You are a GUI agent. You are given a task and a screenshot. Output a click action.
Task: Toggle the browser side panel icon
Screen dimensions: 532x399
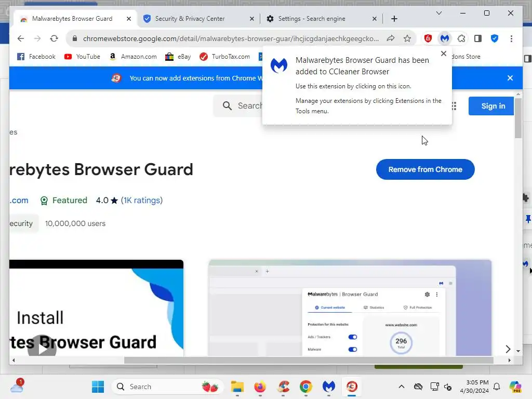pos(478,38)
